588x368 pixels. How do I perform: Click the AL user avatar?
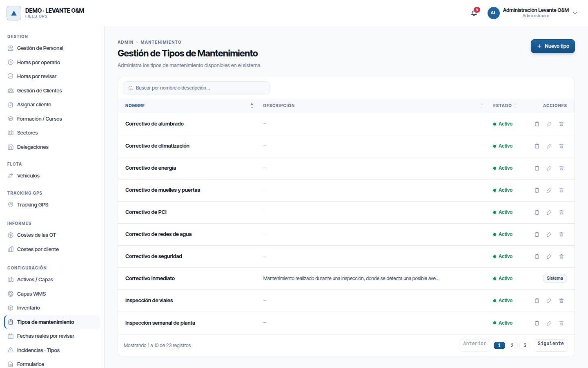click(x=493, y=13)
